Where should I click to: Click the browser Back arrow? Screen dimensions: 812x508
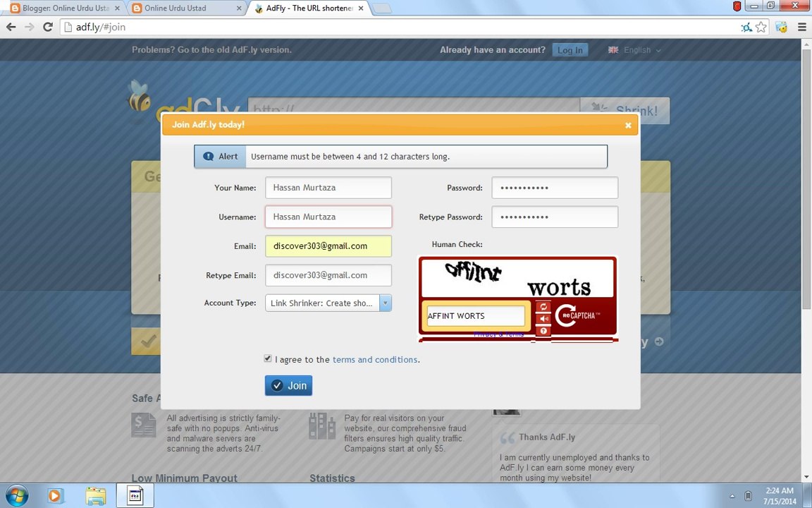point(11,27)
